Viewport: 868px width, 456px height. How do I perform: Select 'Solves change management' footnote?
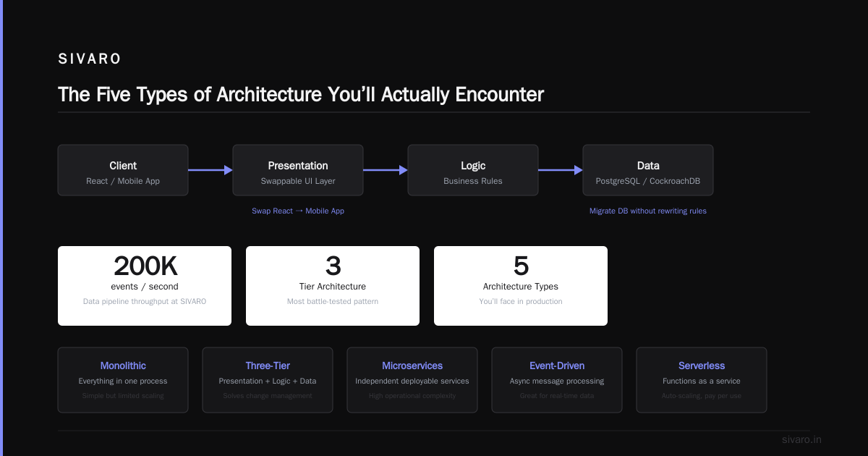(x=268, y=396)
